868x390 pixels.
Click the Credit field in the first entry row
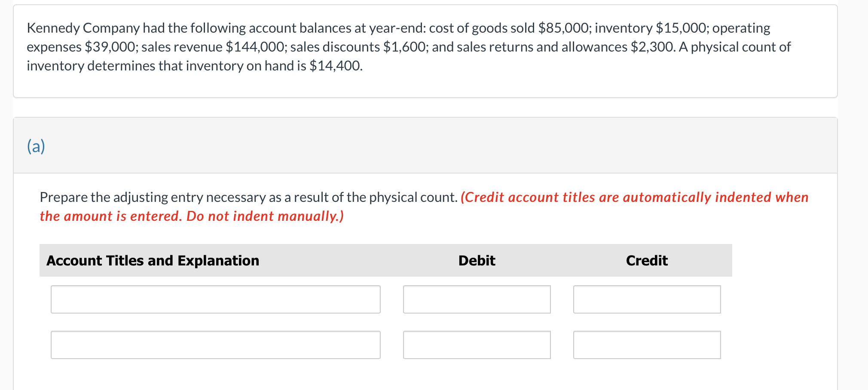pos(647,299)
